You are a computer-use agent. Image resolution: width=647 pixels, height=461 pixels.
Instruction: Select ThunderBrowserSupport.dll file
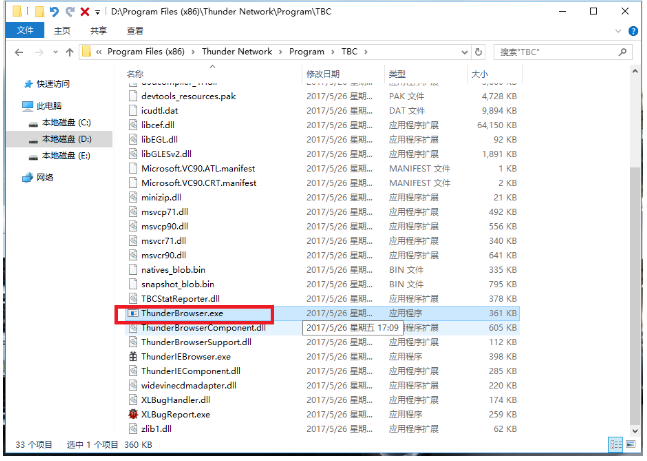(196, 342)
